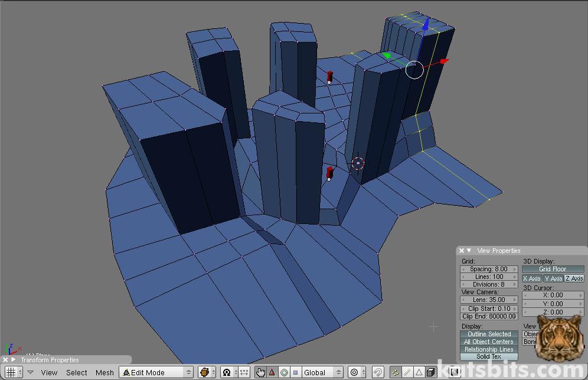Click the Clip End 80000.00 field

tap(489, 316)
